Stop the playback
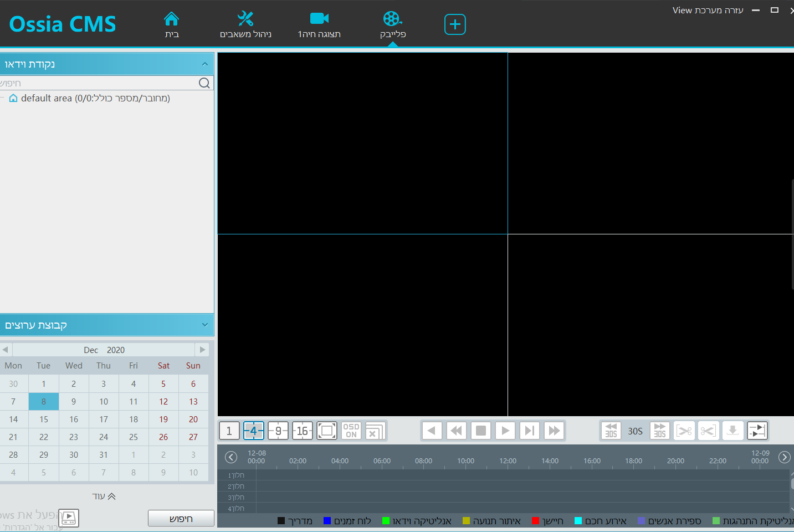Screen dimensions: 794x532 481,431
